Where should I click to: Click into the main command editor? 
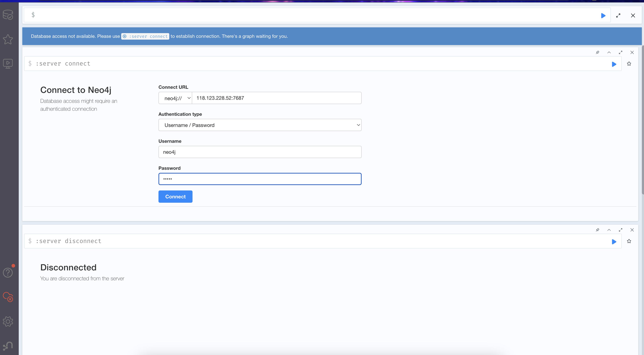pos(317,15)
